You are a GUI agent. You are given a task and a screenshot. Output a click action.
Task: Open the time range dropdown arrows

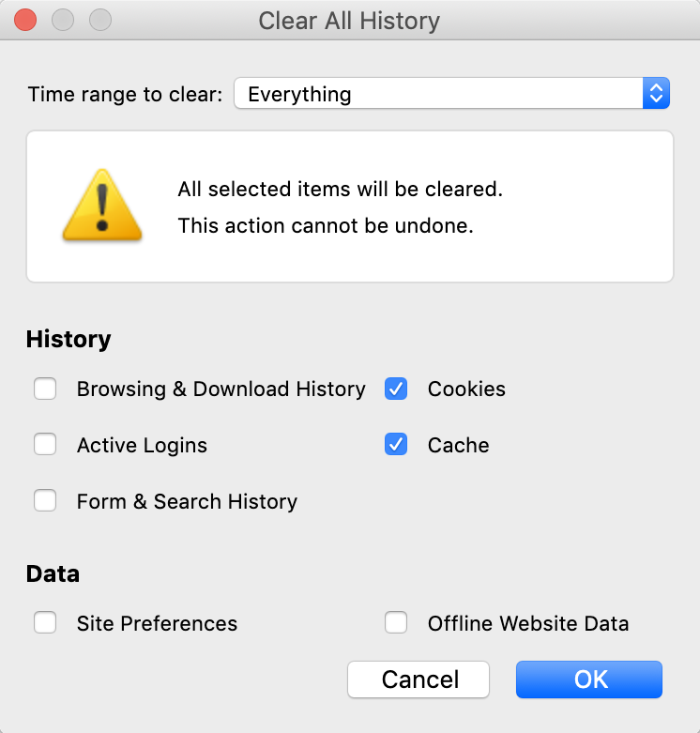(x=656, y=93)
